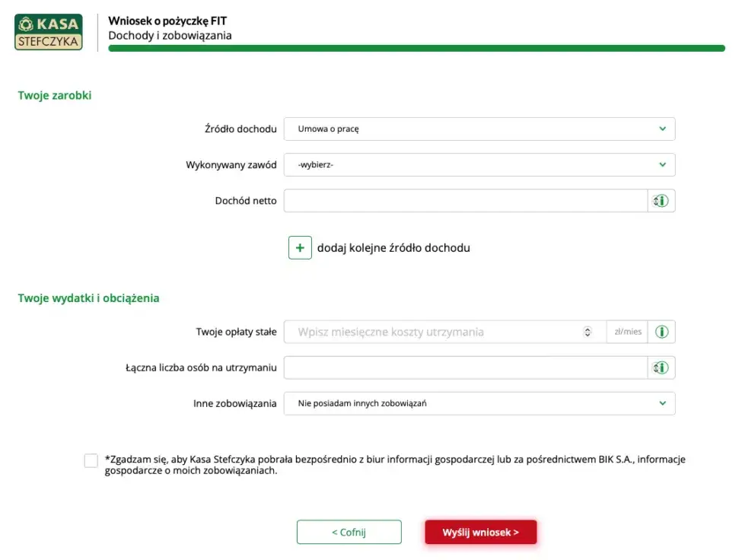The image size is (755, 560).
Task: Focus the Dochód netto input field
Action: click(465, 201)
